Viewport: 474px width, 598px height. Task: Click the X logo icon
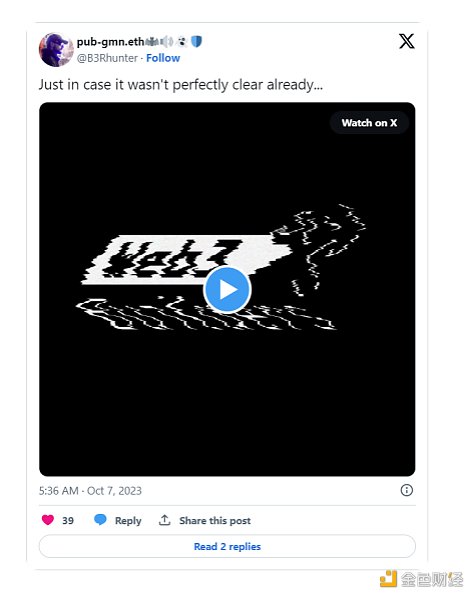[x=407, y=41]
